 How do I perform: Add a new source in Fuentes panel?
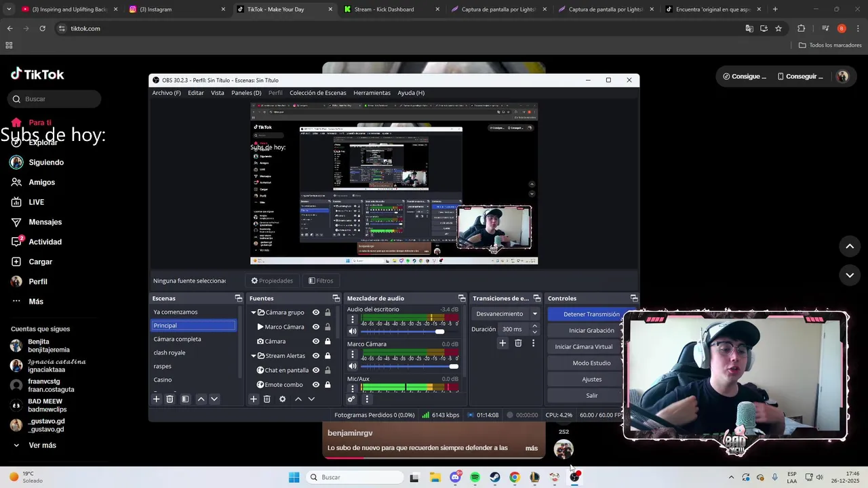click(254, 399)
